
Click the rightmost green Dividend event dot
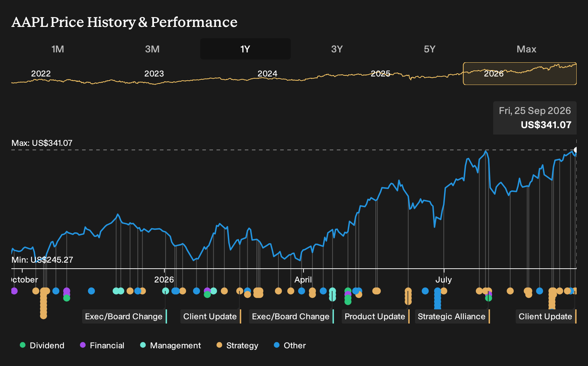coord(489,298)
